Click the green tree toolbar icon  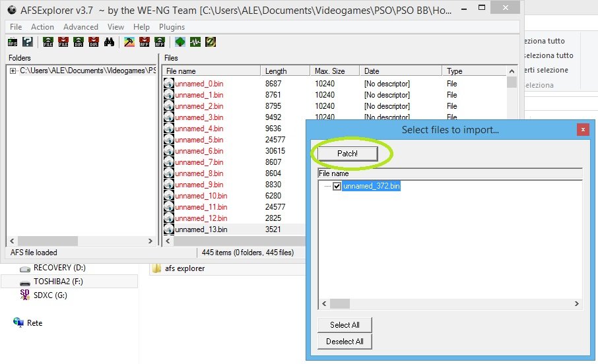(x=180, y=42)
